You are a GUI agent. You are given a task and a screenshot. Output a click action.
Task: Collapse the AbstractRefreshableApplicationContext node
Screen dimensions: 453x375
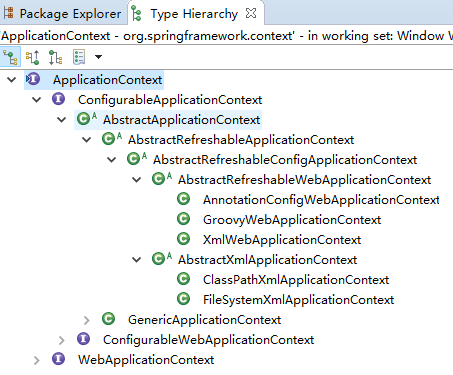[87, 139]
